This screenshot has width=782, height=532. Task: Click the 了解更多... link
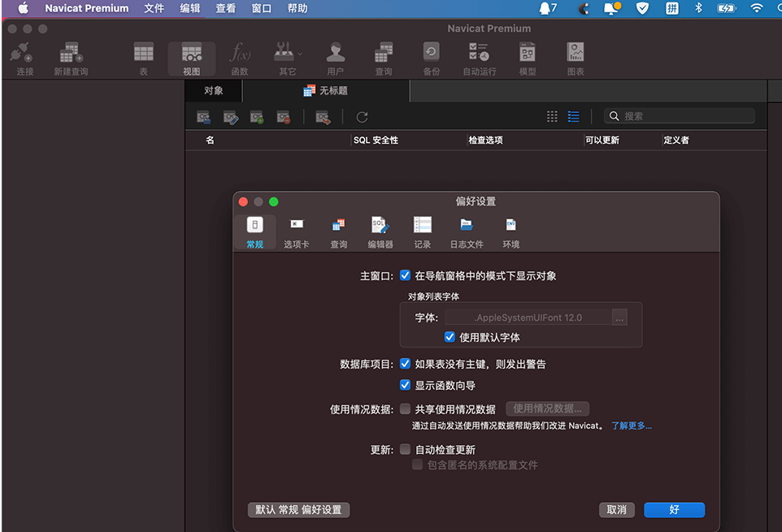(x=632, y=426)
